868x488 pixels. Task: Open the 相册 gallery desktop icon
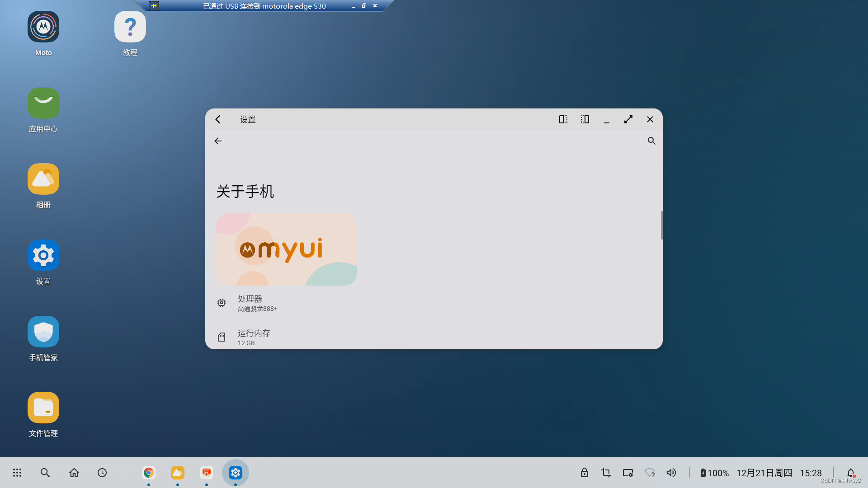[43, 179]
